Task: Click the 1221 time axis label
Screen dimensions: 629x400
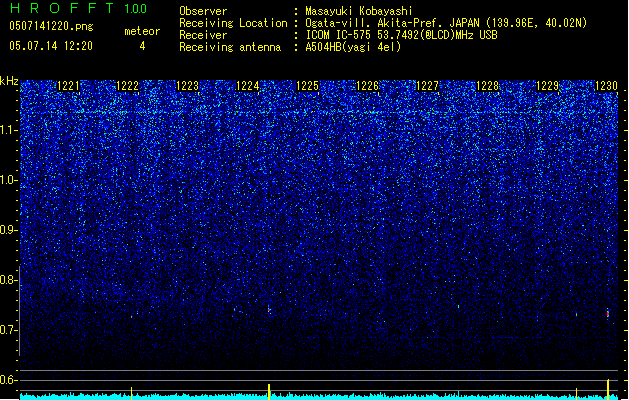Action: tap(68, 86)
